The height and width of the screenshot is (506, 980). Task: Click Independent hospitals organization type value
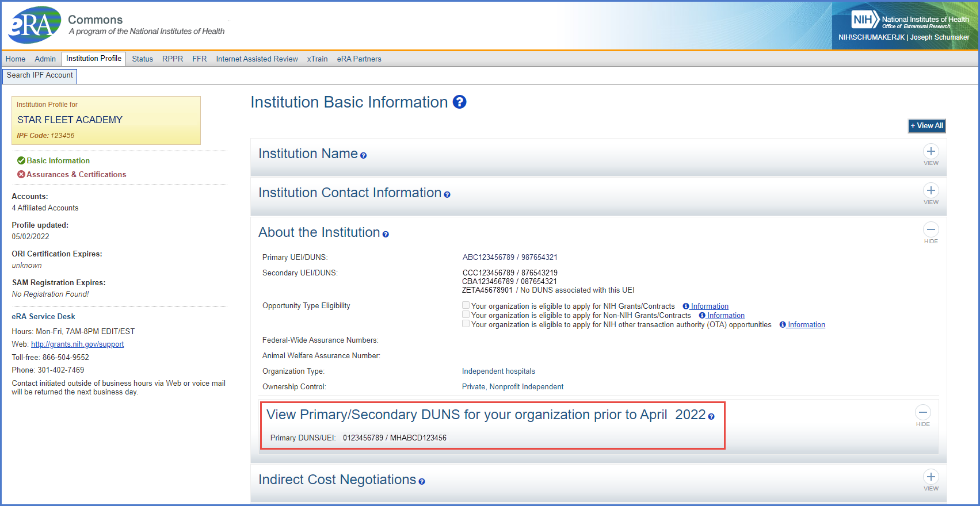[x=498, y=371]
